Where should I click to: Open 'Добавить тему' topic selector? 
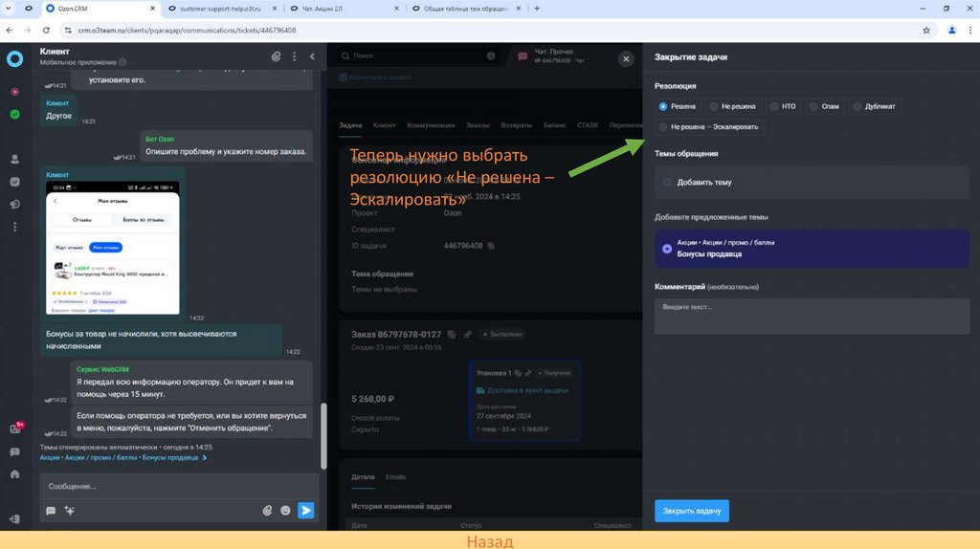703,182
